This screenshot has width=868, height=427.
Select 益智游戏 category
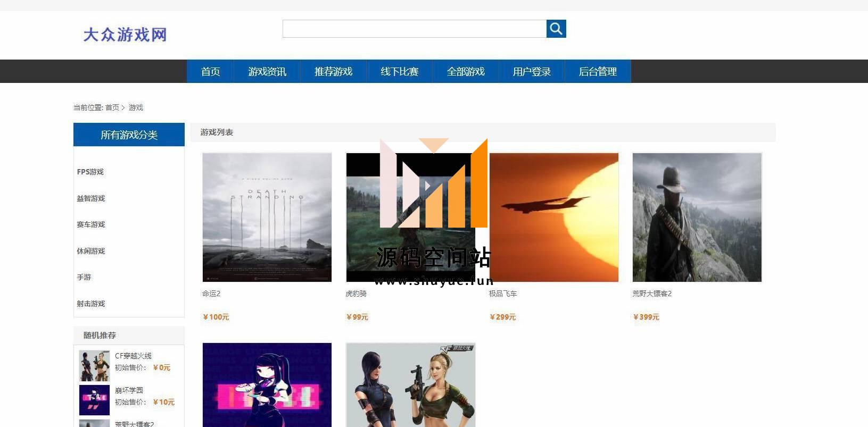coord(91,198)
